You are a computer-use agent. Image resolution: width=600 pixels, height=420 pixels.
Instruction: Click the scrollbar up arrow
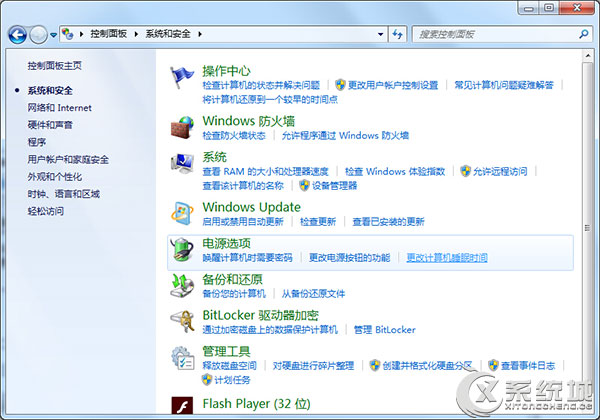[587, 56]
